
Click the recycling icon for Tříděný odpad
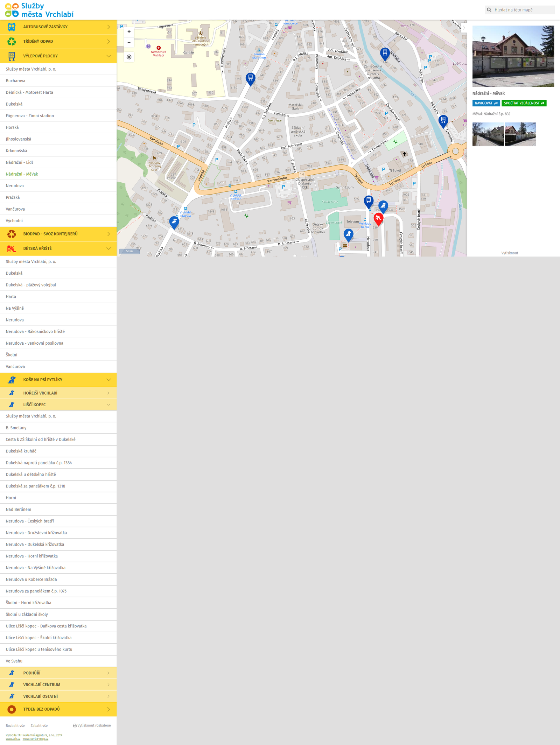12,41
